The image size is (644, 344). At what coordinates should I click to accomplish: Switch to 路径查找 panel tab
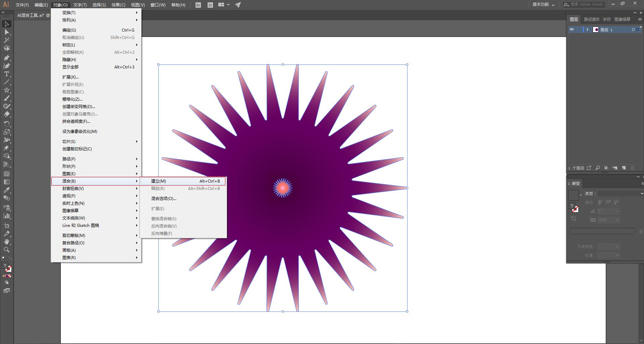(x=591, y=19)
